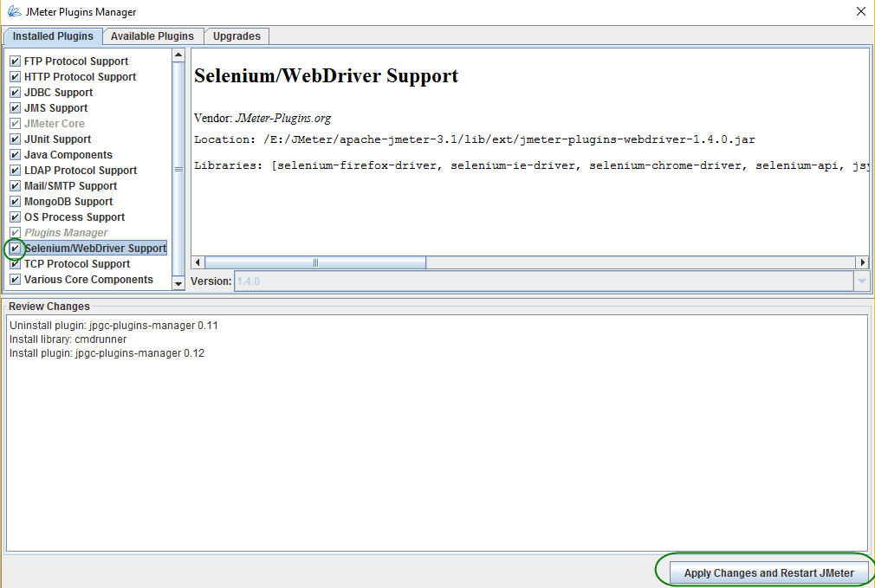875x588 pixels.
Task: Uncheck JDBC Support plugin
Action: pyautogui.click(x=15, y=92)
